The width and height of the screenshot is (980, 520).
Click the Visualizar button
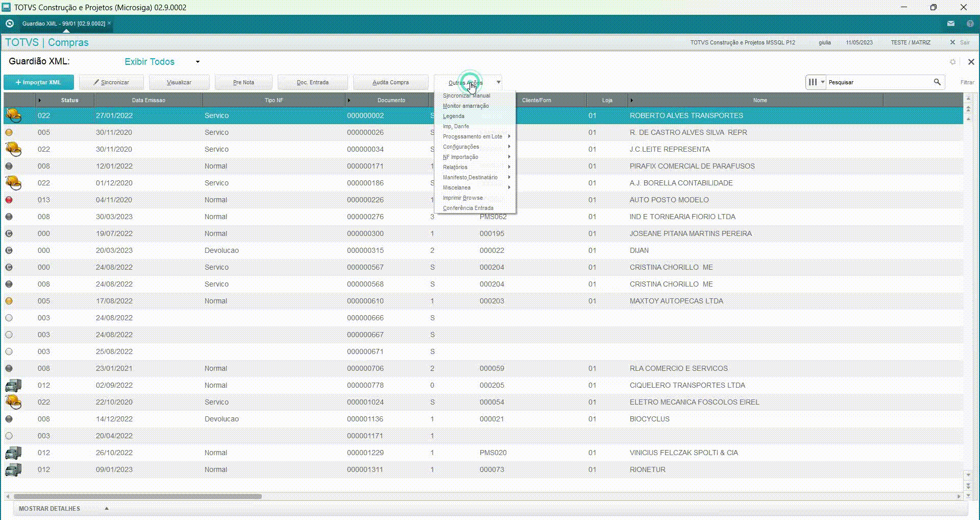(179, 82)
